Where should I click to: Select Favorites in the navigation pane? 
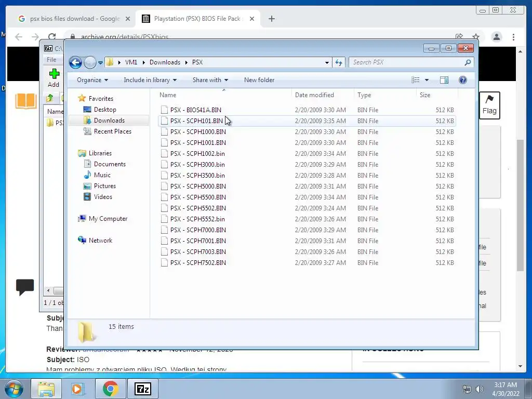tap(101, 99)
